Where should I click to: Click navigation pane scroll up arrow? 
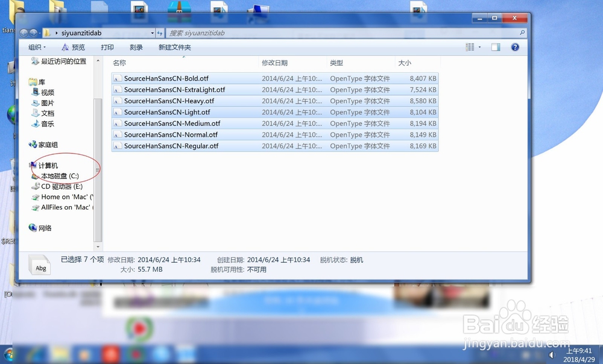98,61
